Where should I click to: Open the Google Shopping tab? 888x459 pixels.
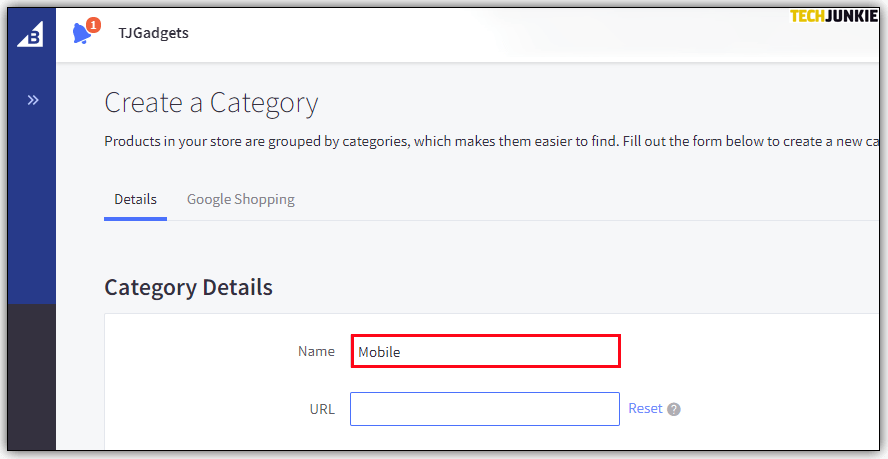click(x=240, y=199)
